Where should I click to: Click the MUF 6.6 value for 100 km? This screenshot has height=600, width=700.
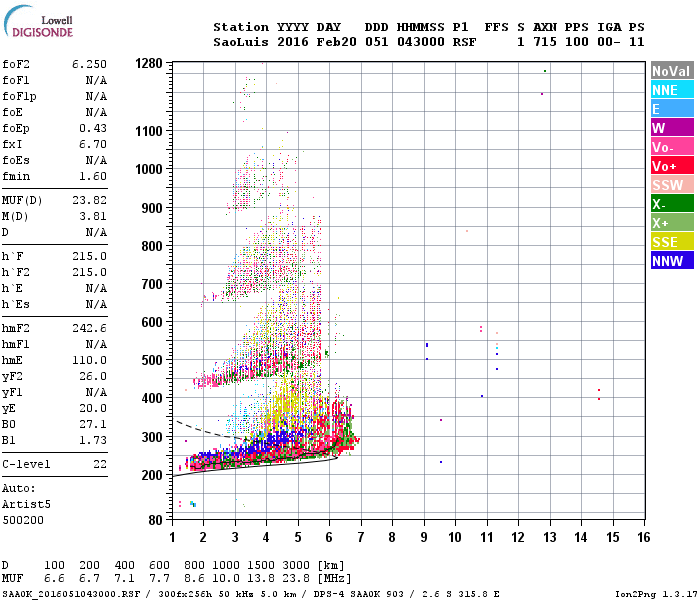coord(54,579)
